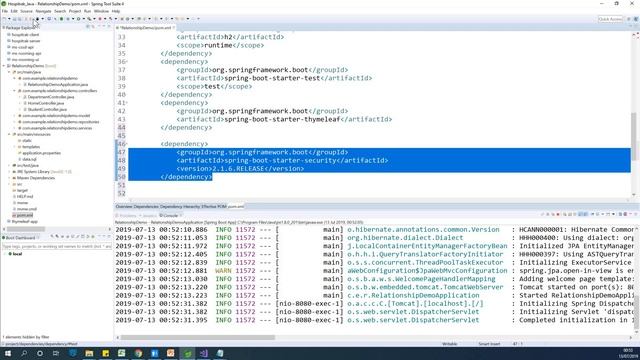This screenshot has height=360, width=640.
Task: Select the templates folder
Action: click(31, 147)
